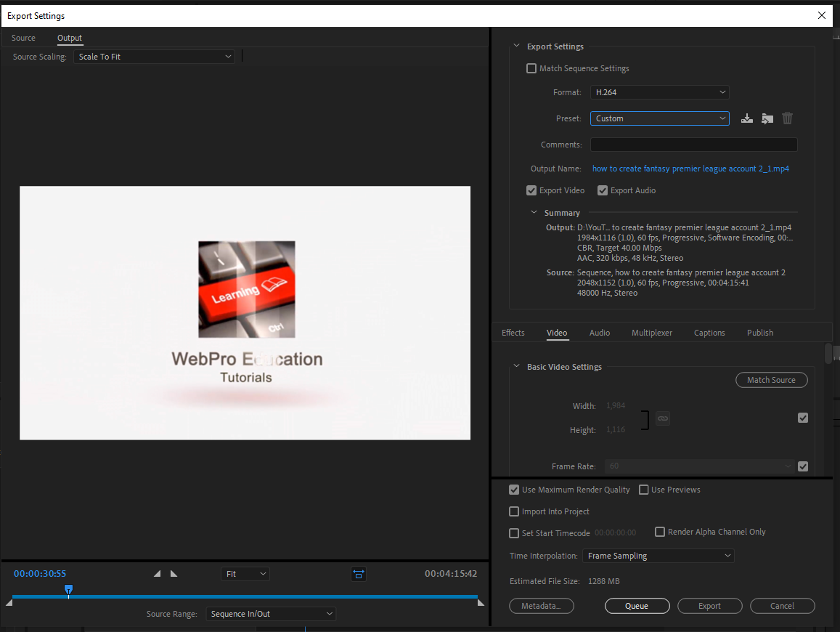Click the Metadata button
Screen dimensions: 840x632
tap(541, 606)
